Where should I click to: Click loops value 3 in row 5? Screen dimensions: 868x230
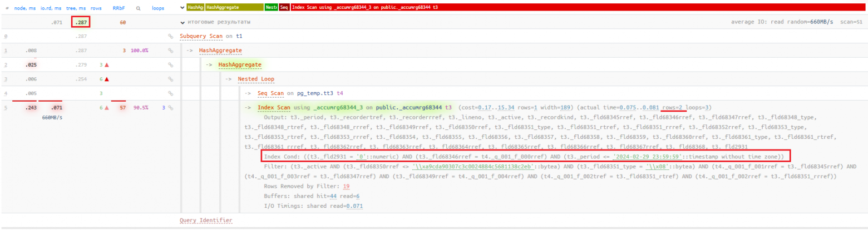164,108
